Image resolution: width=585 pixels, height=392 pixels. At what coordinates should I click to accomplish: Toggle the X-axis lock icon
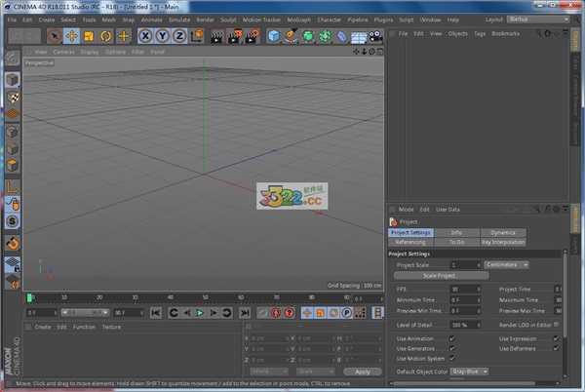tap(145, 36)
